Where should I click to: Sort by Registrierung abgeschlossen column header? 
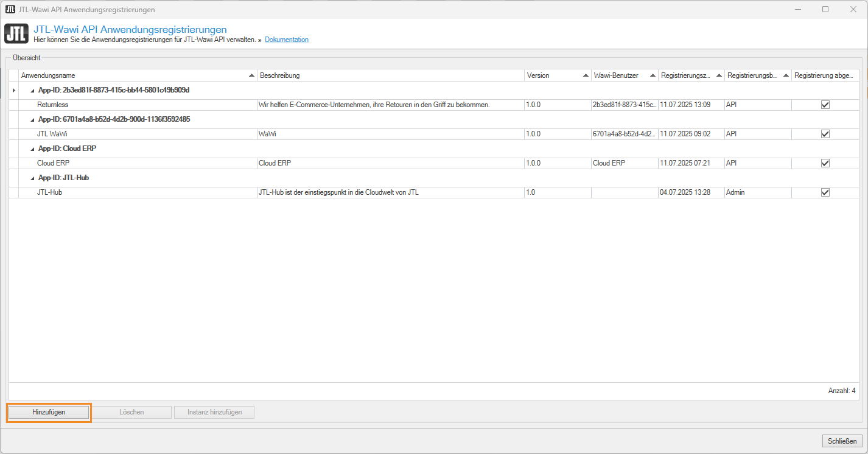pyautogui.click(x=824, y=75)
